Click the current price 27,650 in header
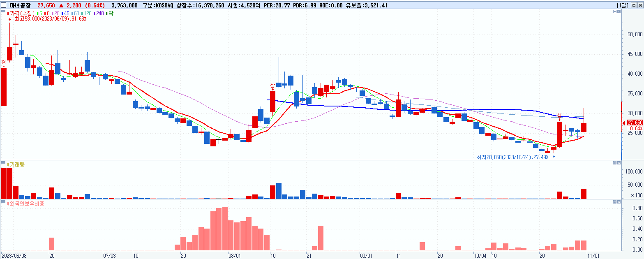 click(46, 5)
